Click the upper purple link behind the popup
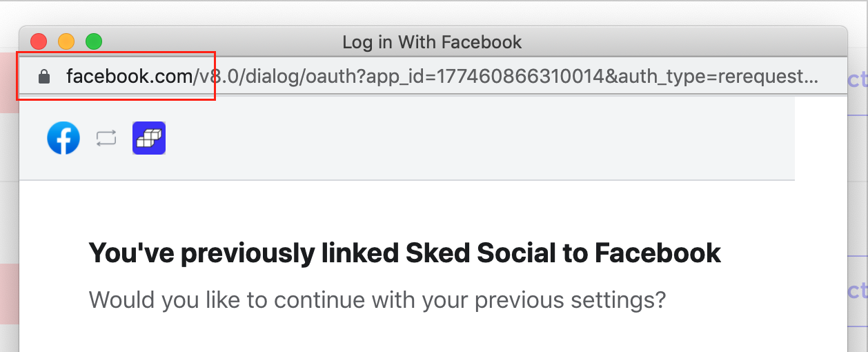 pos(857,80)
